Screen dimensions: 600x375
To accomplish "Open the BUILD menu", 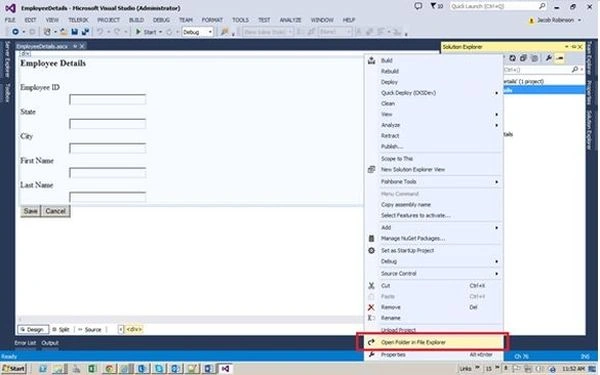I will [136, 20].
